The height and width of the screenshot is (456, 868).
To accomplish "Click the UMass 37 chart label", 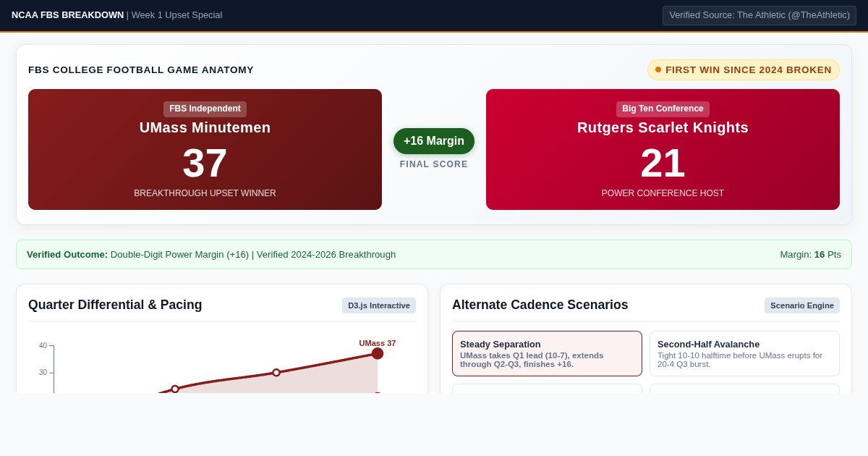I will tap(378, 343).
